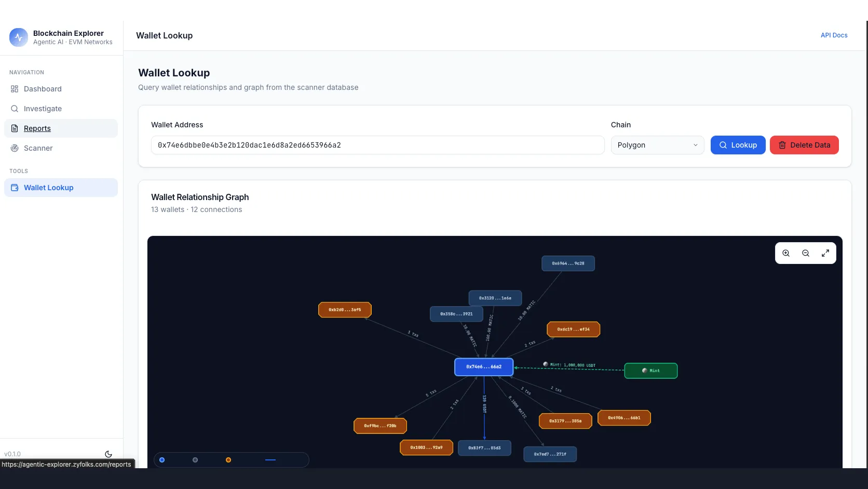The height and width of the screenshot is (489, 868).
Task: Open the Chain dropdown showing Polygon
Action: pos(657,145)
